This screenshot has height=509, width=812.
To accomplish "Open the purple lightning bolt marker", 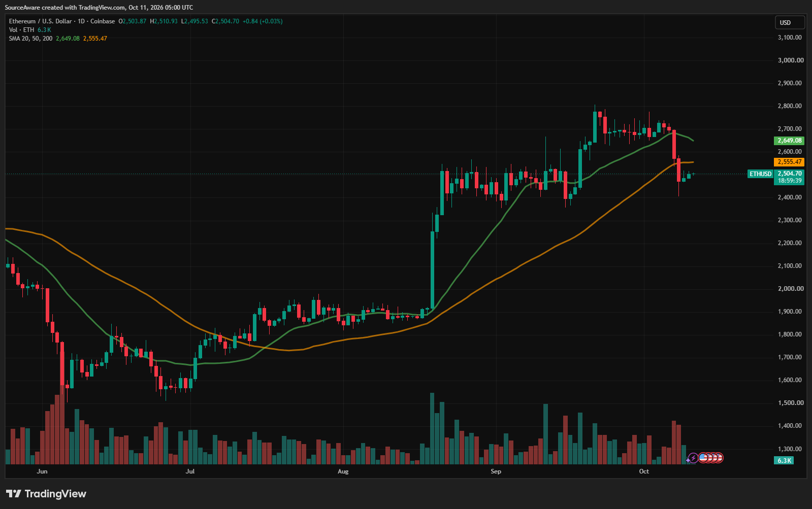I will pos(693,458).
